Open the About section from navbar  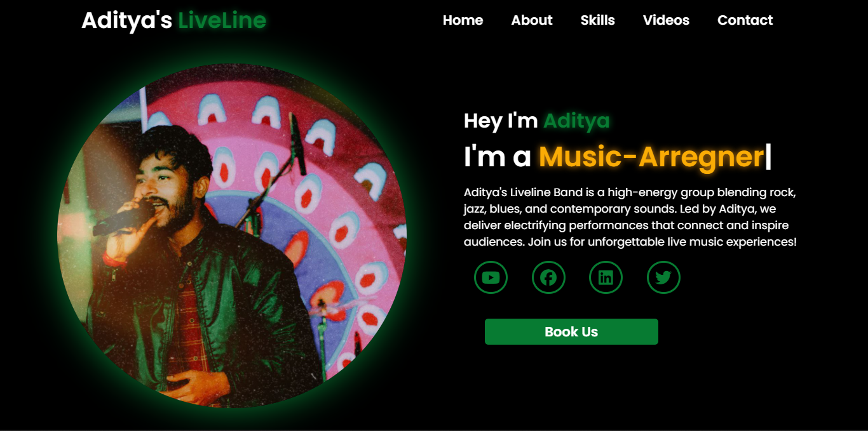pos(532,20)
